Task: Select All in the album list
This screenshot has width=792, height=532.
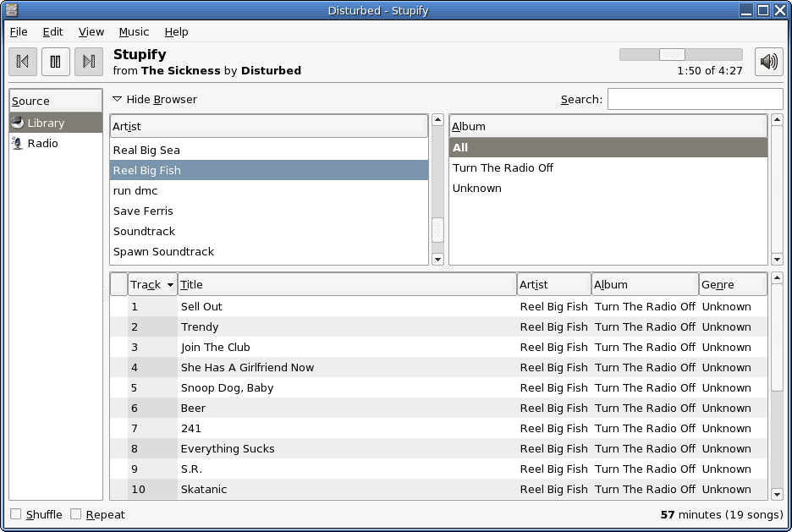Action: pos(608,147)
